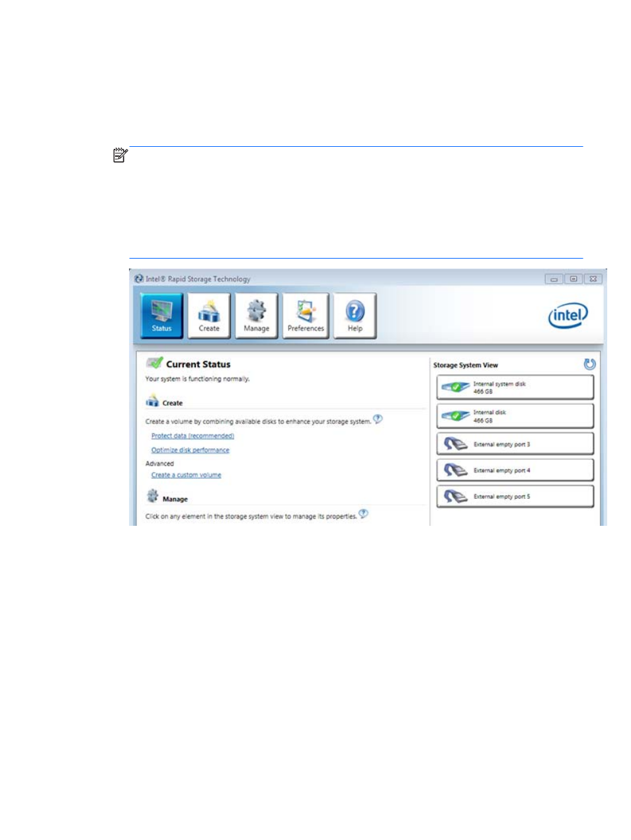The height and width of the screenshot is (840, 631).
Task: Minimize the Intel Rapid Storage window
Action: tap(554, 279)
